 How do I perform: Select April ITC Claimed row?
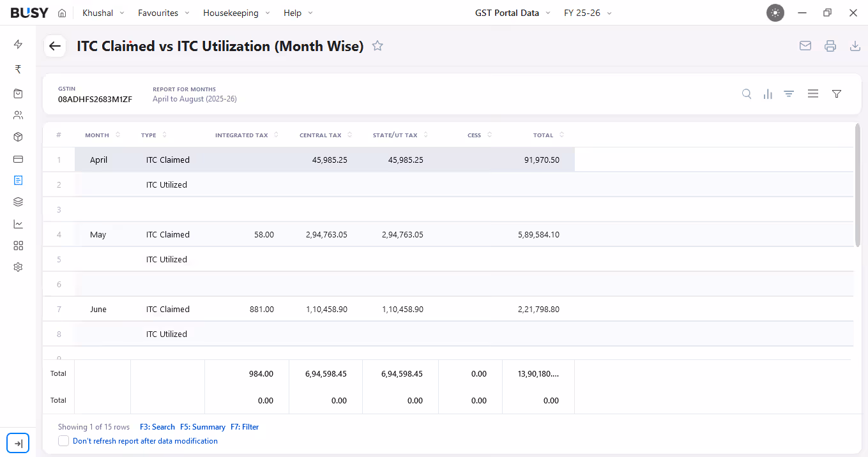tap(324, 160)
